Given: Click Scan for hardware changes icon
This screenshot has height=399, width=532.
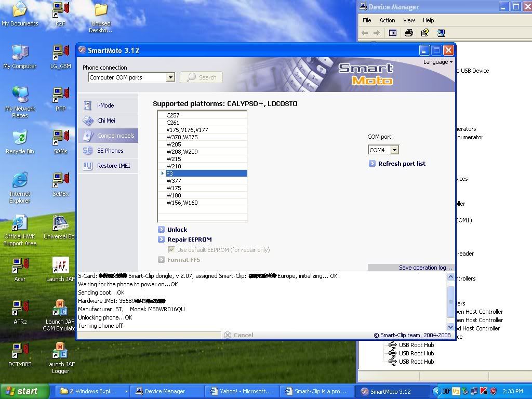Looking at the screenshot, I should pyautogui.click(x=441, y=33).
